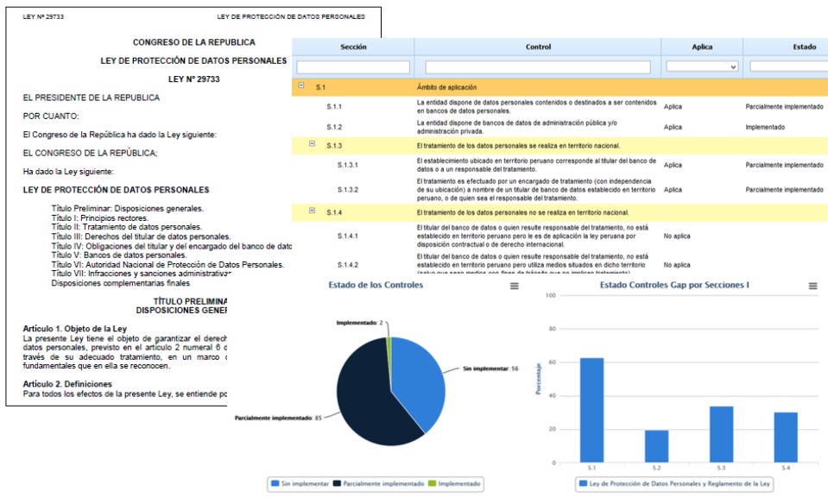This screenshot has width=828, height=504.
Task: Click 'Disposiciones complementarias finales' line
Action: pyautogui.click(x=120, y=283)
